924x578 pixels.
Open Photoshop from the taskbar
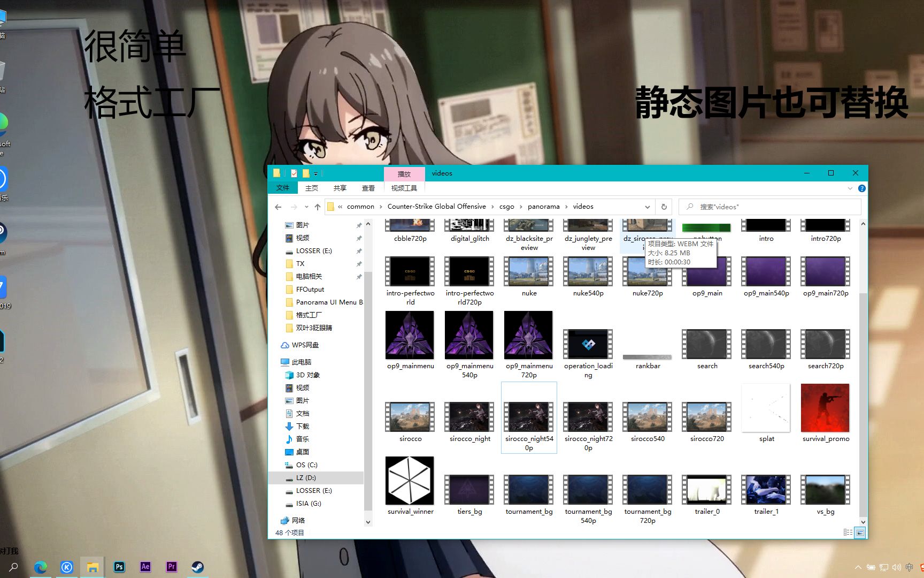(119, 567)
